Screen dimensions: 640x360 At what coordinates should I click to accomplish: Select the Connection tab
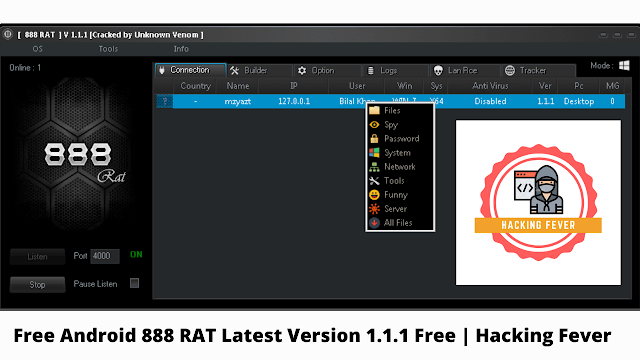[190, 70]
